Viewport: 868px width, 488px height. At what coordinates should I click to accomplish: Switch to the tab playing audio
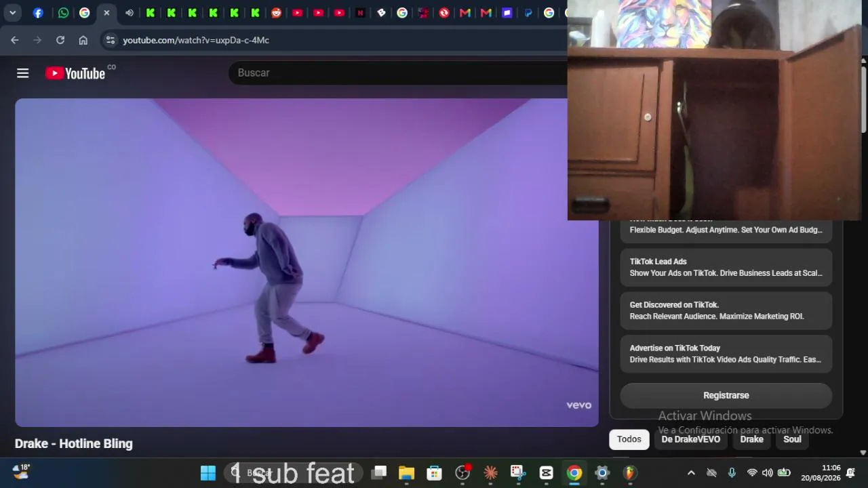130,12
